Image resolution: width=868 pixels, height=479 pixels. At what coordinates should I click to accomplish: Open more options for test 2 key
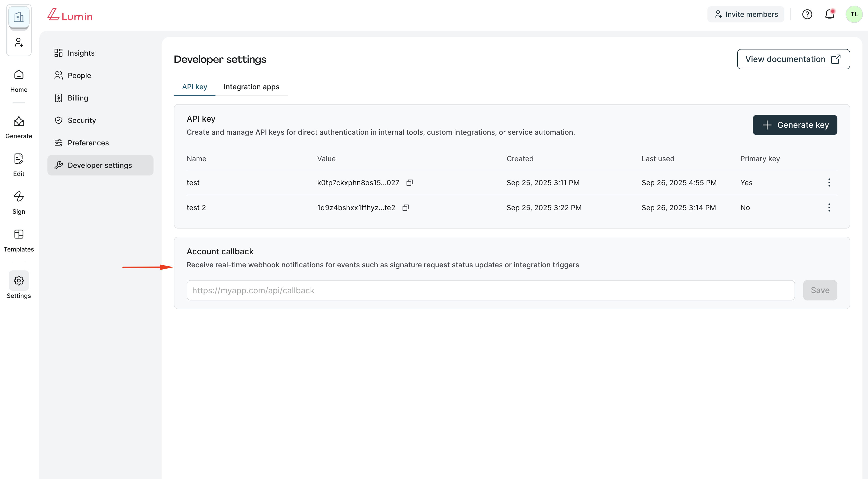pos(829,208)
